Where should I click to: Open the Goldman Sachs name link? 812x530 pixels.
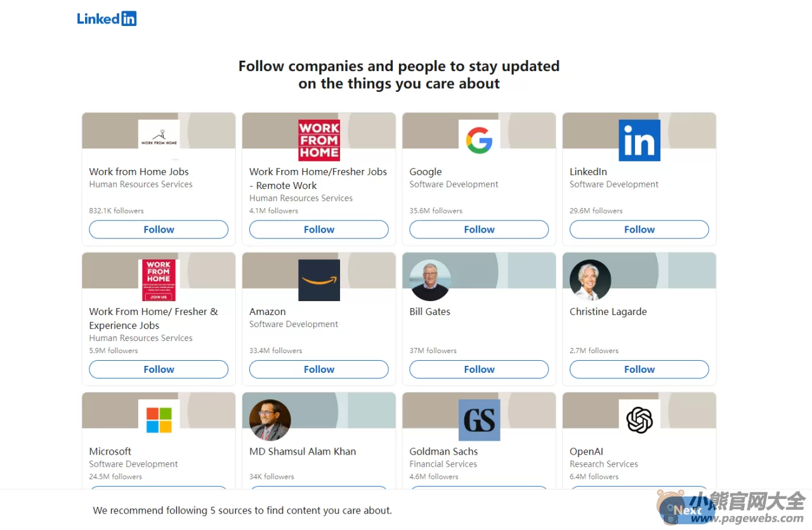tap(443, 451)
